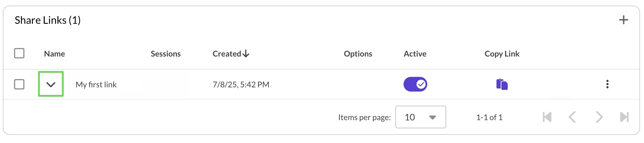Jump to last page of results
This screenshot has width=644, height=143.
coord(624,117)
